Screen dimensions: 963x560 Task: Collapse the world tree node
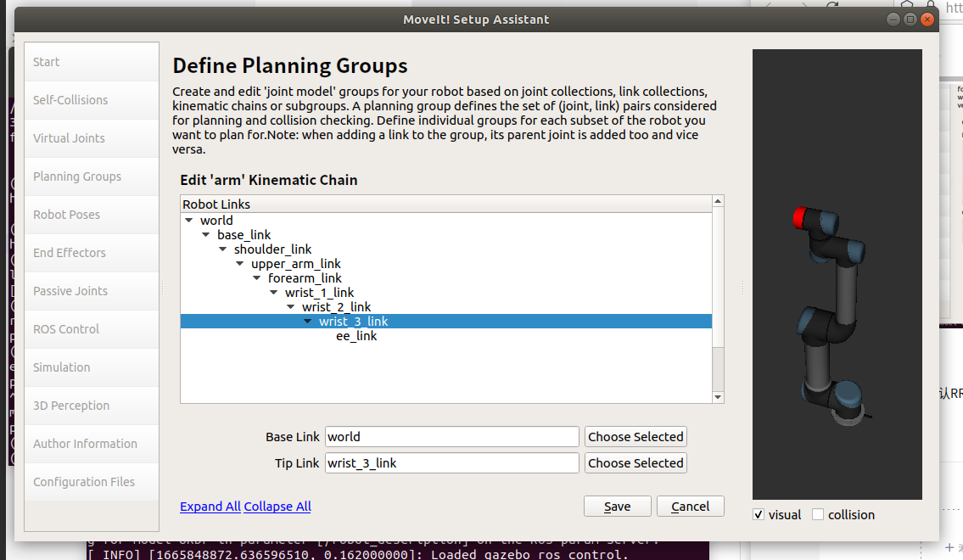[189, 221]
